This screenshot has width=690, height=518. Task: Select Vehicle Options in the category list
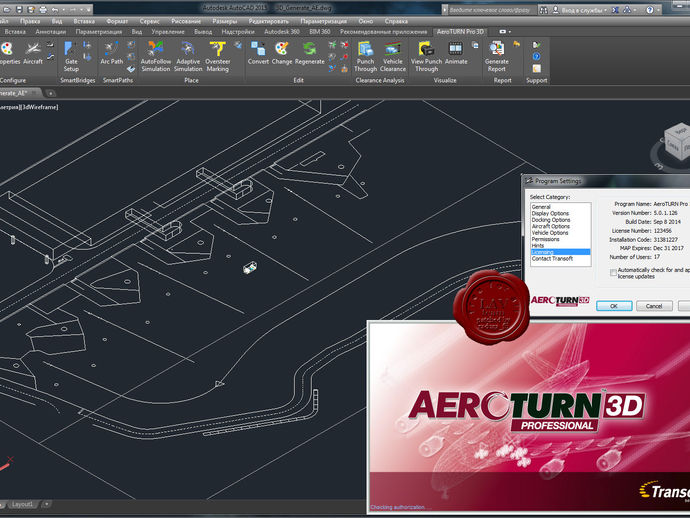pyautogui.click(x=552, y=233)
